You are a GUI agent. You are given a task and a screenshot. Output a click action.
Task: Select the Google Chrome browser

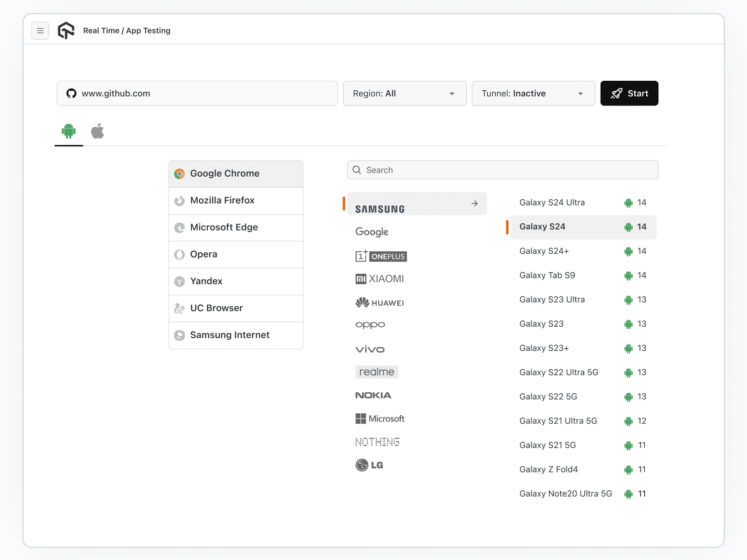(236, 174)
